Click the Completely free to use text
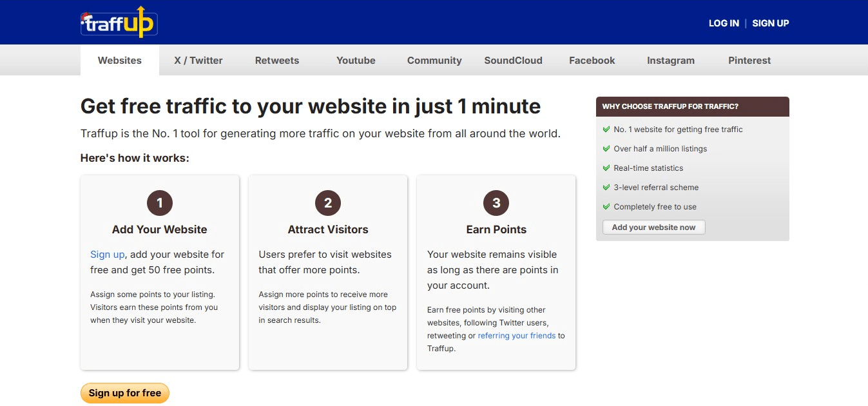Screen dimensions: 868x406 pyautogui.click(x=655, y=207)
